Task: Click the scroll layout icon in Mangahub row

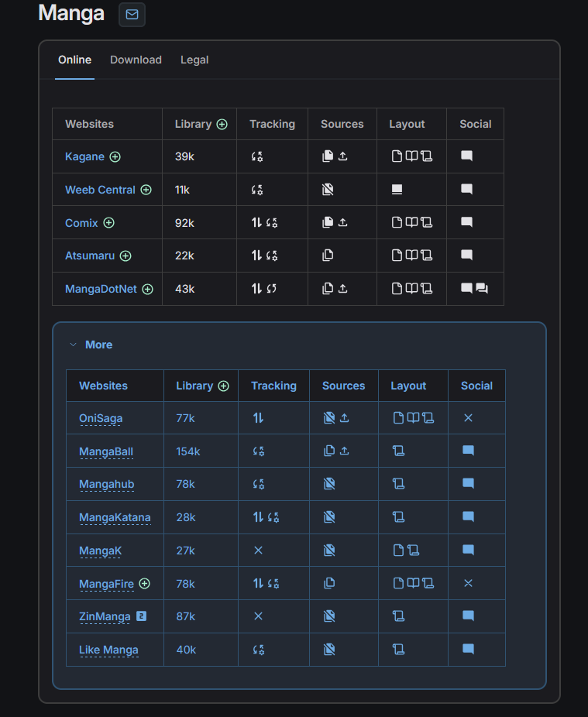Action: point(398,484)
